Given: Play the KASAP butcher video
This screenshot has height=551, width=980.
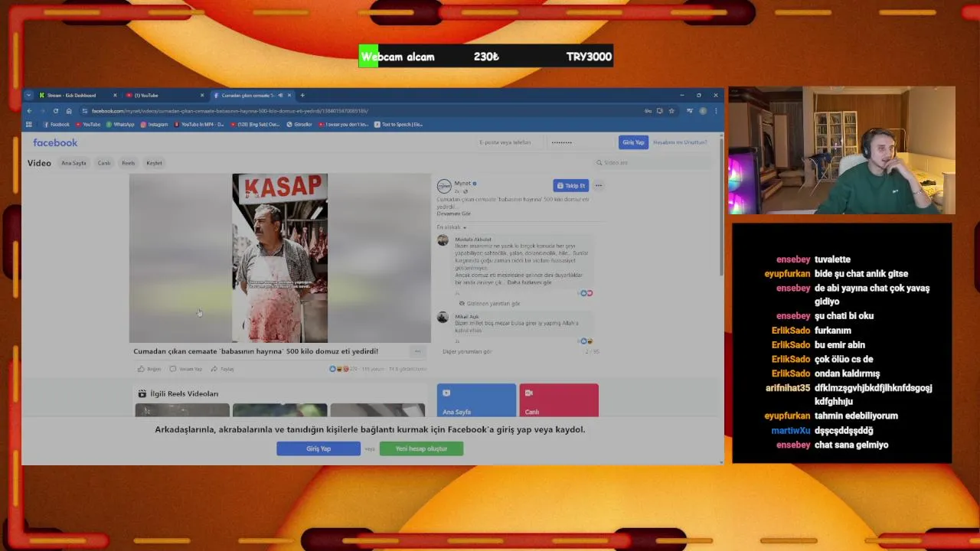Looking at the screenshot, I should pyautogui.click(x=279, y=258).
